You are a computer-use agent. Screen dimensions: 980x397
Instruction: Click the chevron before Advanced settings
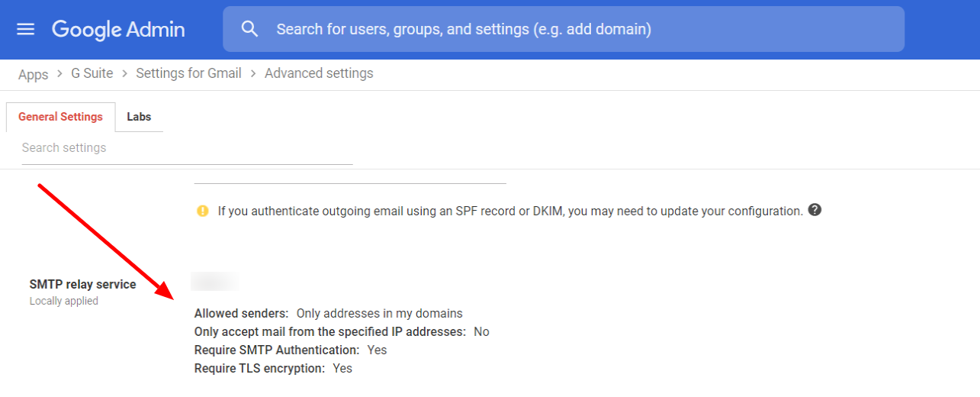pos(253,74)
